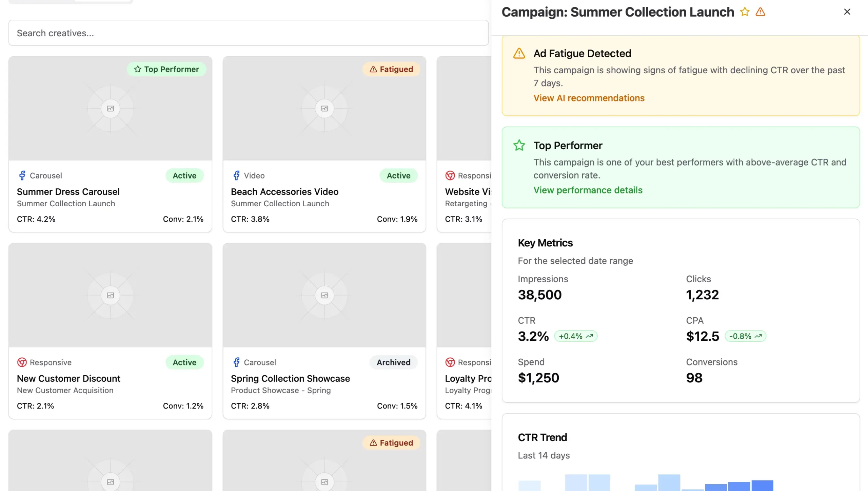Click the Conversions value 98
The image size is (868, 491).
click(694, 378)
